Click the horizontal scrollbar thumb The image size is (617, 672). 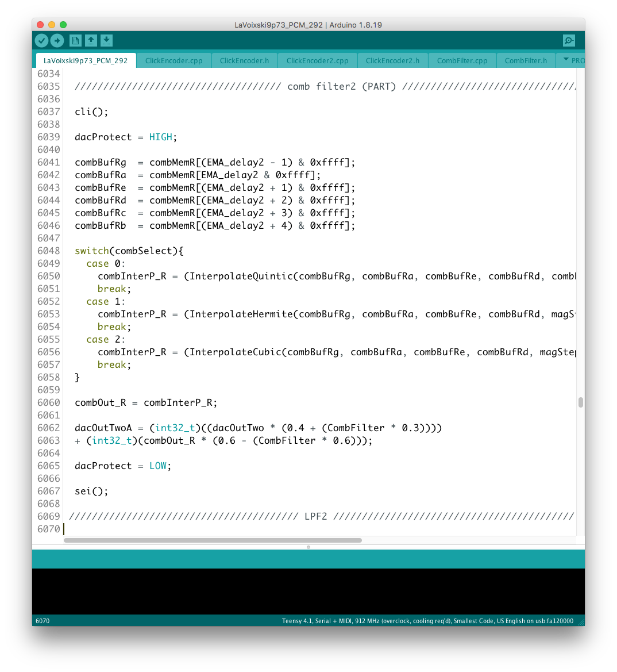point(213,540)
